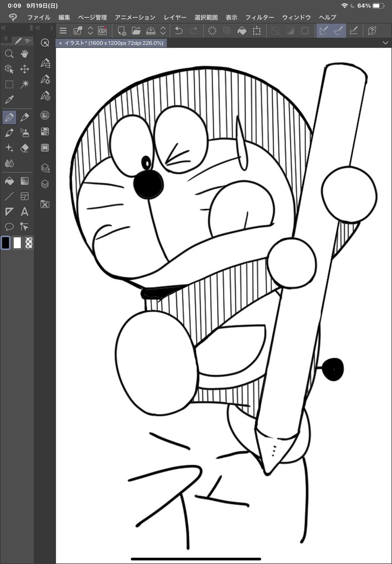Clear the selected area
Screen dimensions: 392x564
(x=212, y=31)
